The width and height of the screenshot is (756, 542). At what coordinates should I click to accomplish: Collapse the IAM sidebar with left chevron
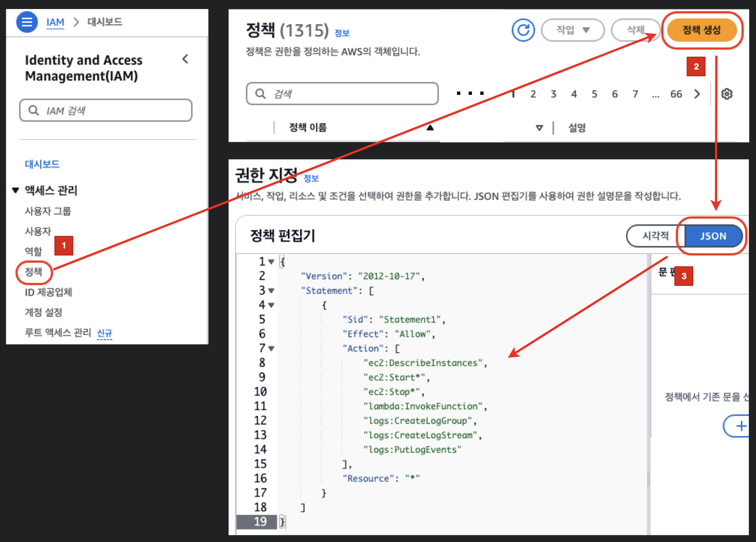185,59
